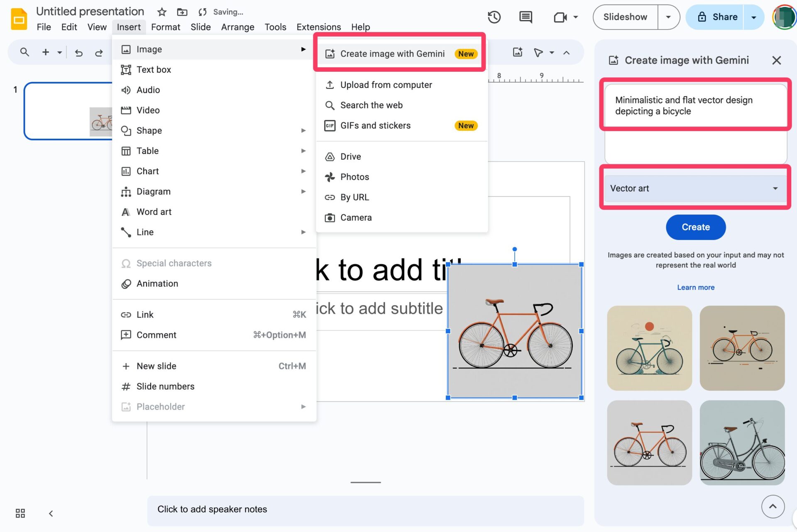This screenshot has width=797, height=532.
Task: Choose Upload from computer option
Action: point(386,85)
